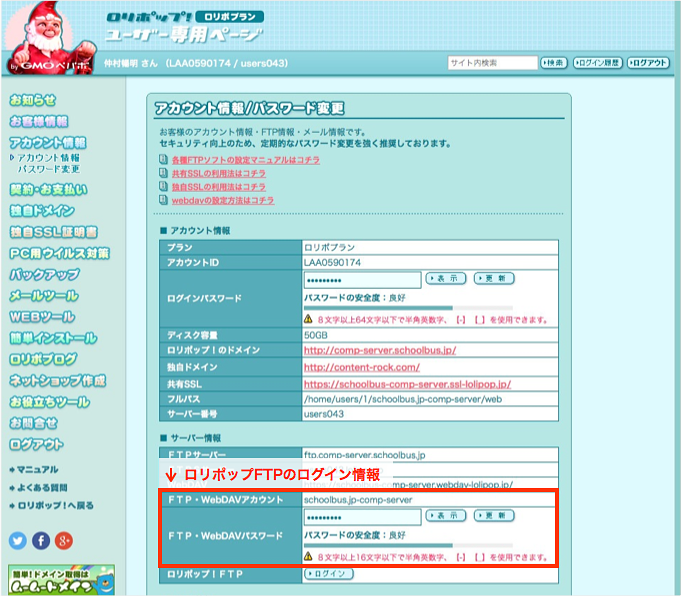This screenshot has width=681, height=596.
Task: Click 表示 button for ログインパスワード
Action: (446, 278)
